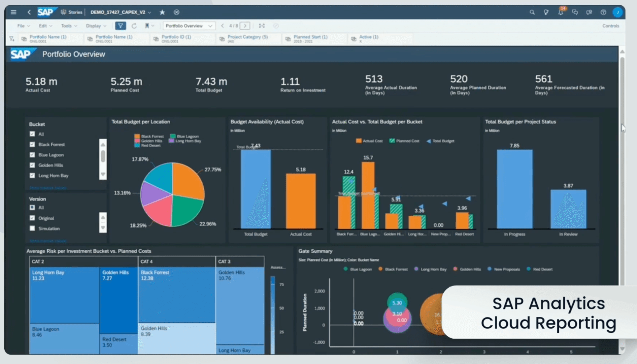Open the Display menu
637x364 pixels.
[96, 26]
